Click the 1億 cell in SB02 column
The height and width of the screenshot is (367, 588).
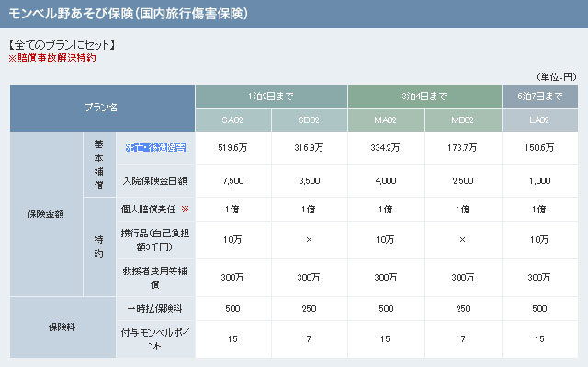coord(309,210)
